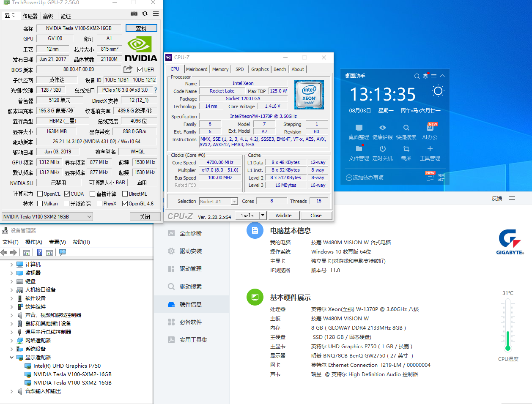Toggle the 光线追踪 ray tracing checkbox

click(66, 204)
